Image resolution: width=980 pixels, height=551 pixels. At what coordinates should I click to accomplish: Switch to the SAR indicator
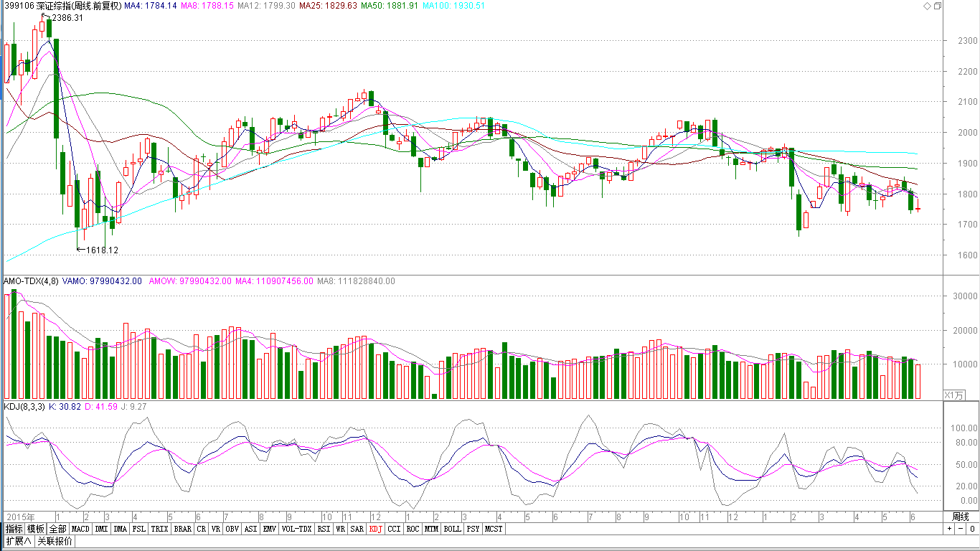tap(357, 529)
